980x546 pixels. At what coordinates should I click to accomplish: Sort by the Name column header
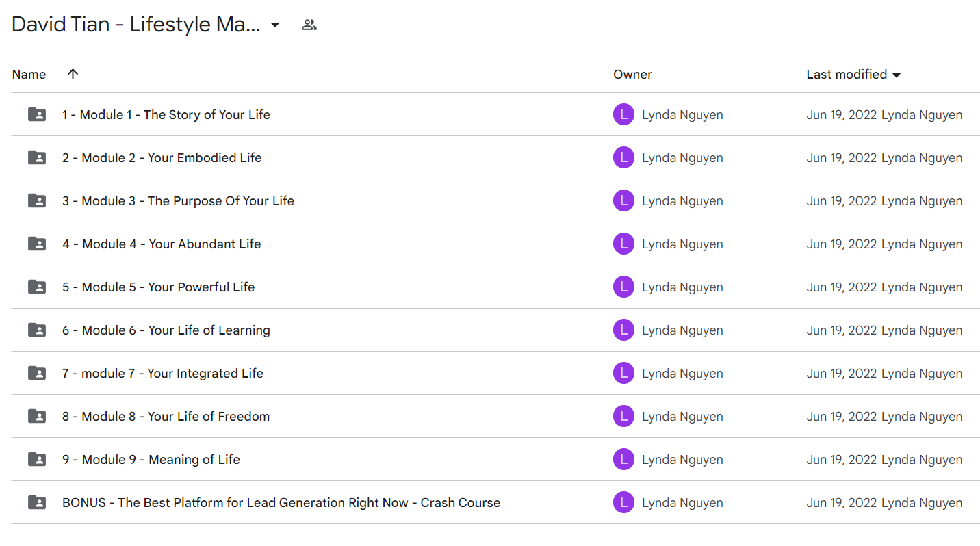click(29, 75)
